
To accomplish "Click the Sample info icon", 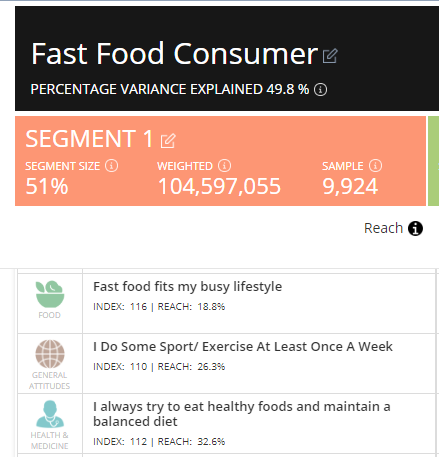I will click(x=375, y=166).
